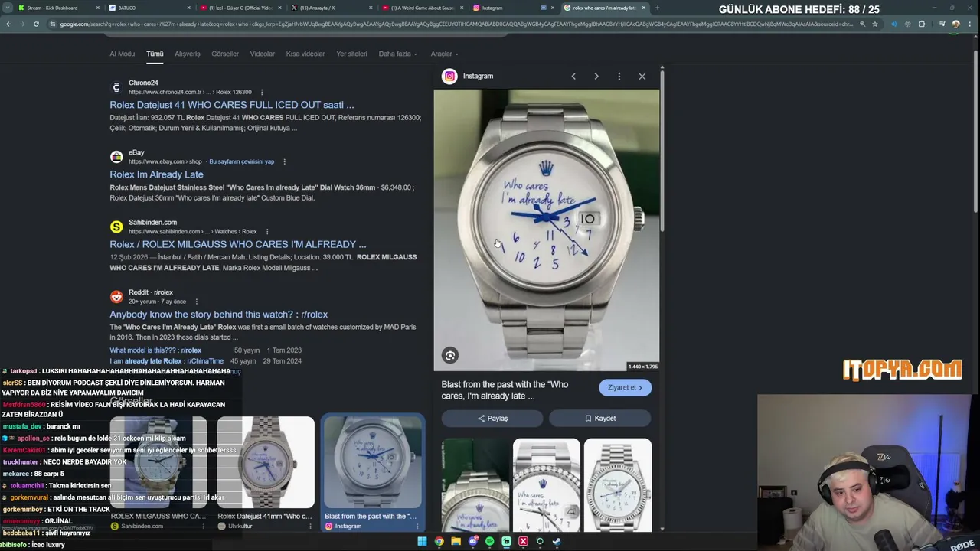Open the 'Rolex Im Already Late' eBay link
The width and height of the screenshot is (980, 551).
pos(156,174)
